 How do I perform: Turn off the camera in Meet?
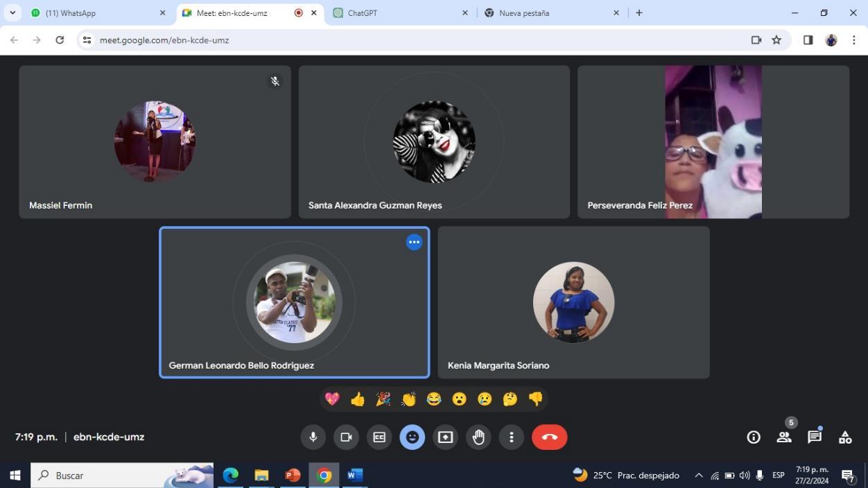346,437
